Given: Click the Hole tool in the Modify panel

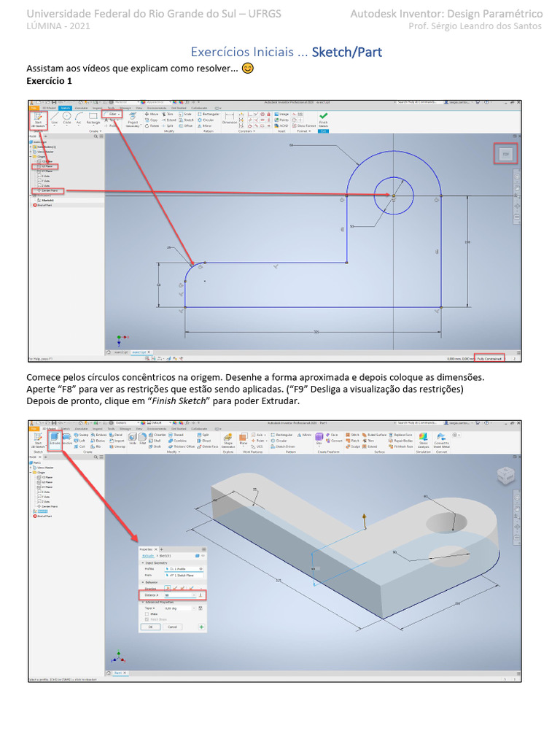Looking at the screenshot, I should pos(133,438).
